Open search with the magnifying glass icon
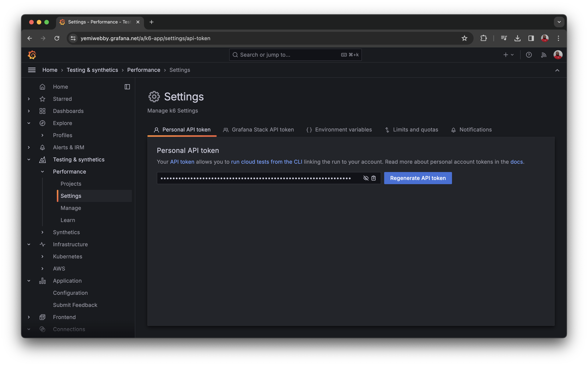This screenshot has height=366, width=588. [235, 55]
